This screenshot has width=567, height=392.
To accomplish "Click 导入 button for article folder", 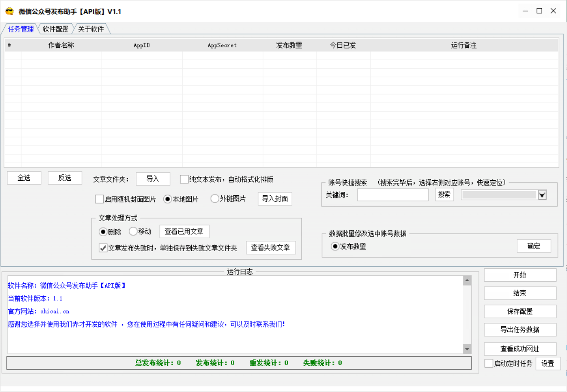I will [x=153, y=179].
